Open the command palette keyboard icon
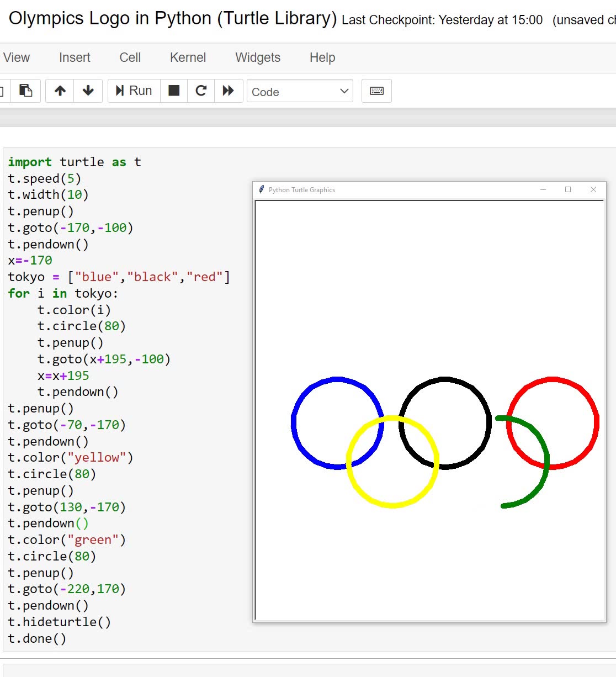The width and height of the screenshot is (616, 677). click(376, 91)
